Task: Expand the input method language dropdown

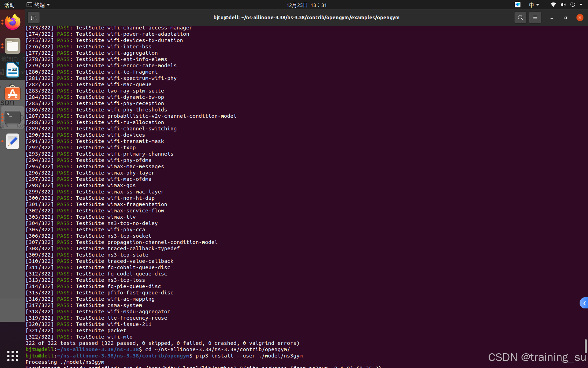Action: tap(533, 5)
